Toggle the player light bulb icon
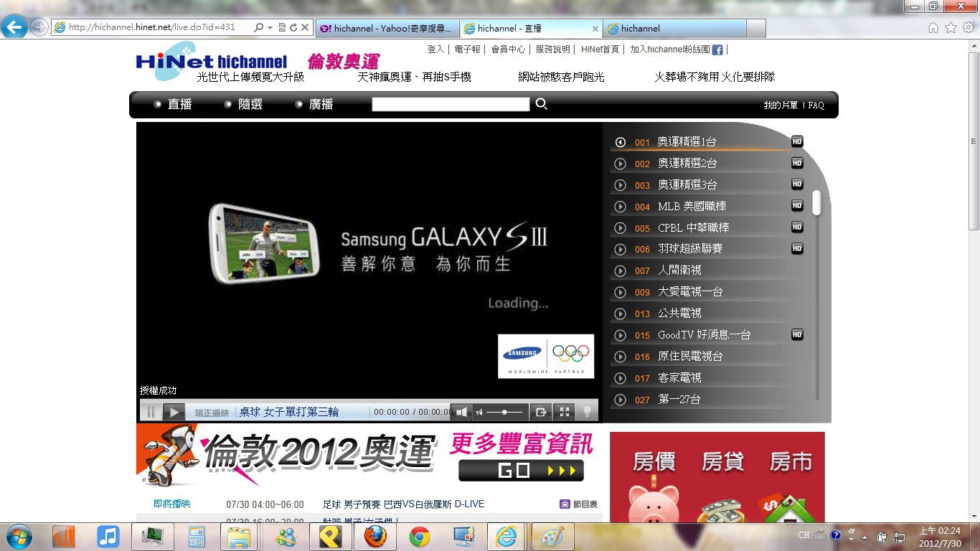 point(587,412)
